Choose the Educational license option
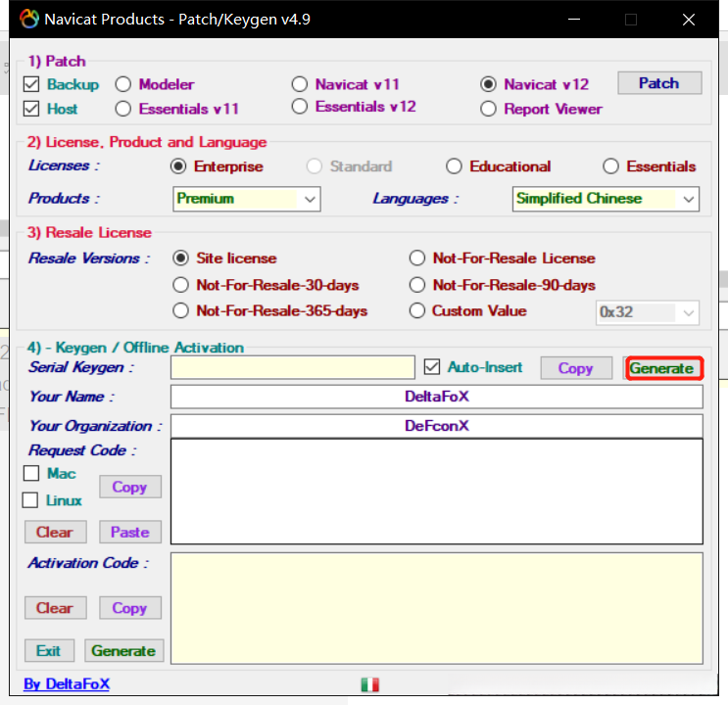Image resolution: width=728 pixels, height=705 pixels. pyautogui.click(x=454, y=166)
